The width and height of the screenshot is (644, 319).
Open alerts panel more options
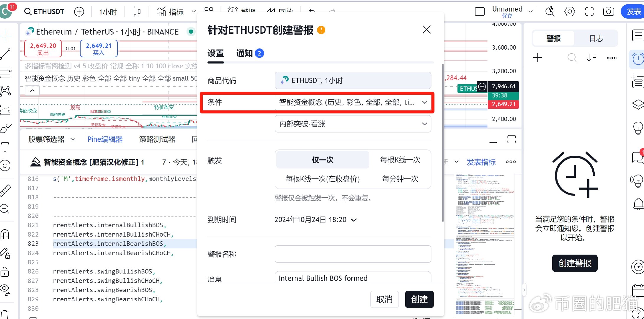pyautogui.click(x=612, y=58)
